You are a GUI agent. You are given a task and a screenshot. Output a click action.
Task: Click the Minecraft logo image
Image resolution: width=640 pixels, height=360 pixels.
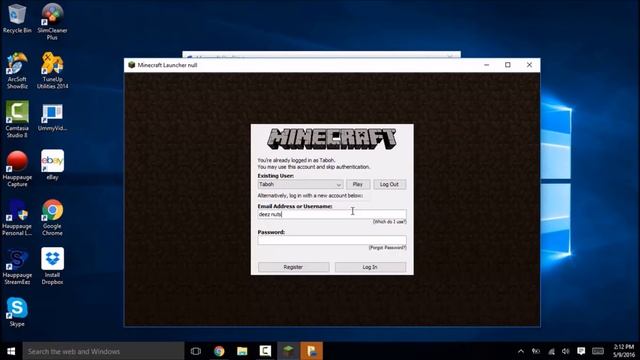pyautogui.click(x=332, y=139)
